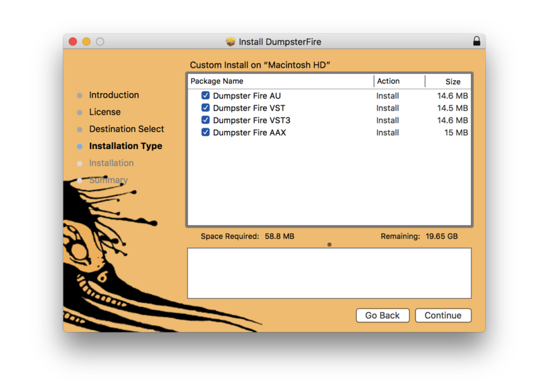Uncheck the Dumpster Fire AU checkbox

[x=205, y=96]
